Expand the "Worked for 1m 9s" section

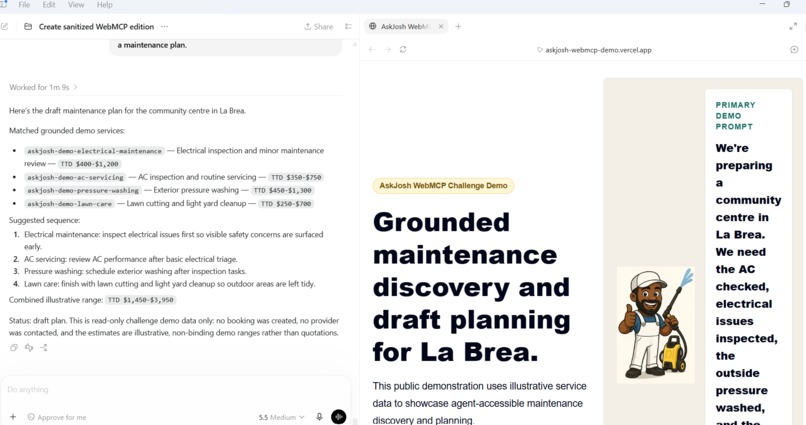point(43,87)
